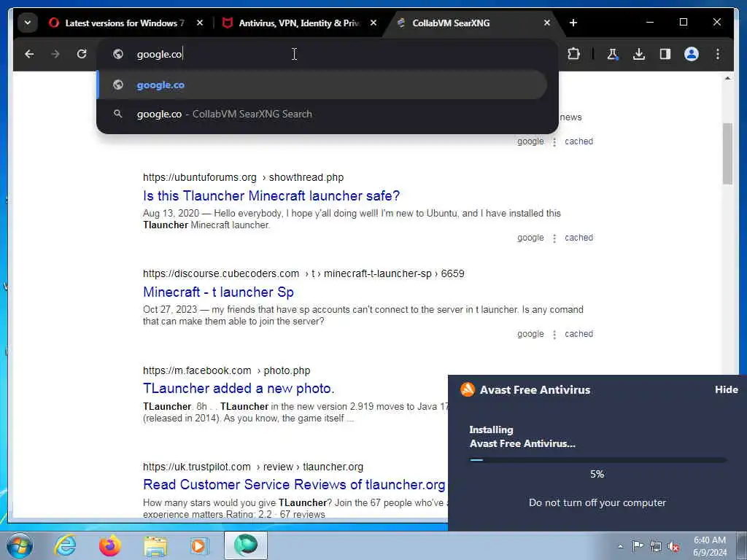Click 'google' engine link under ubuntuforums result
Screen dimensions: 747x560
pos(530,238)
